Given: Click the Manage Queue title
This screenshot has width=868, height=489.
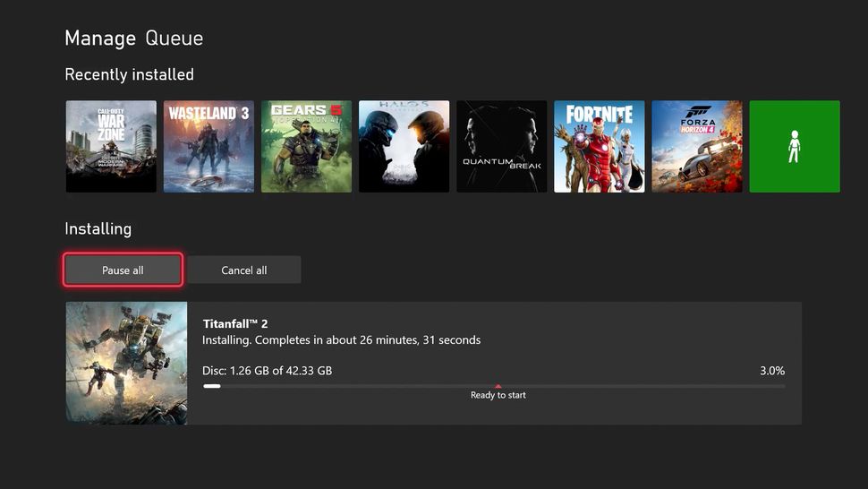Looking at the screenshot, I should [x=134, y=39].
